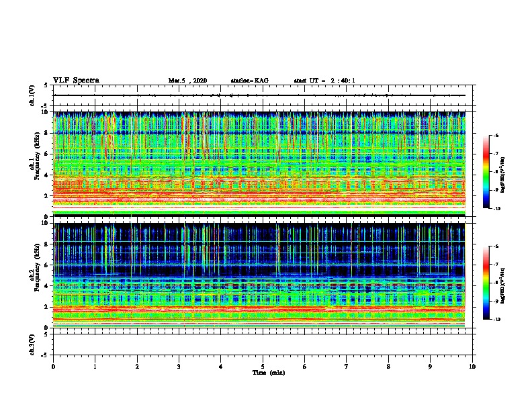
Task: Click the empty ch.3(V) waveform panel
Action: click(263, 345)
